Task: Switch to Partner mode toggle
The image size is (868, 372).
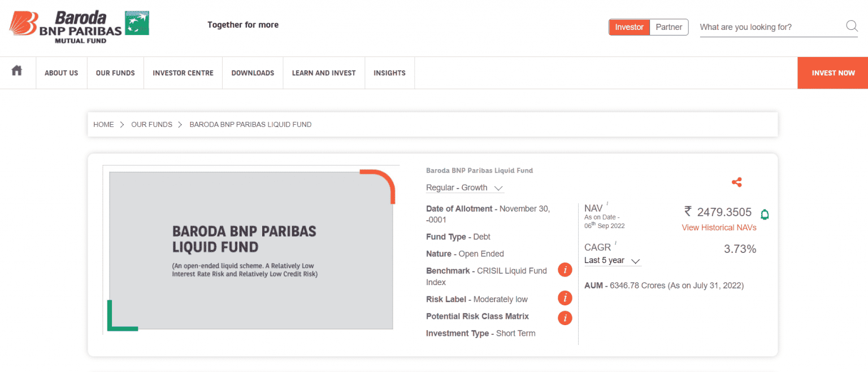Action: pyautogui.click(x=669, y=27)
